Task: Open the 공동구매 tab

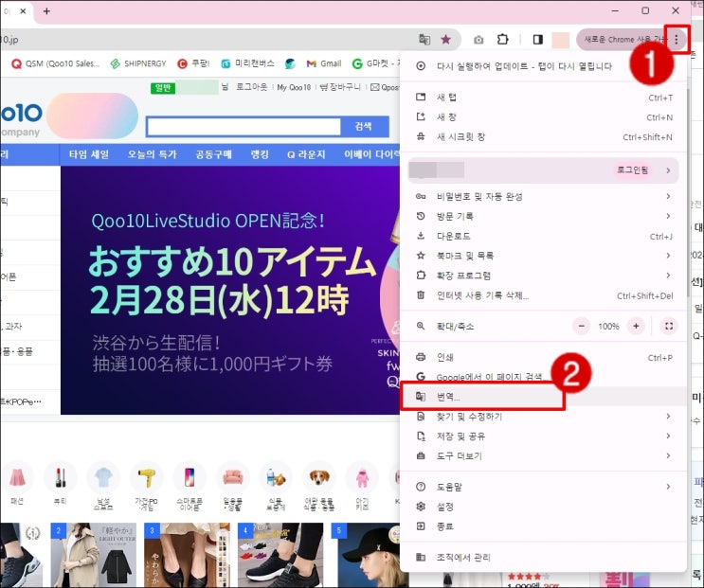Action: [x=214, y=154]
